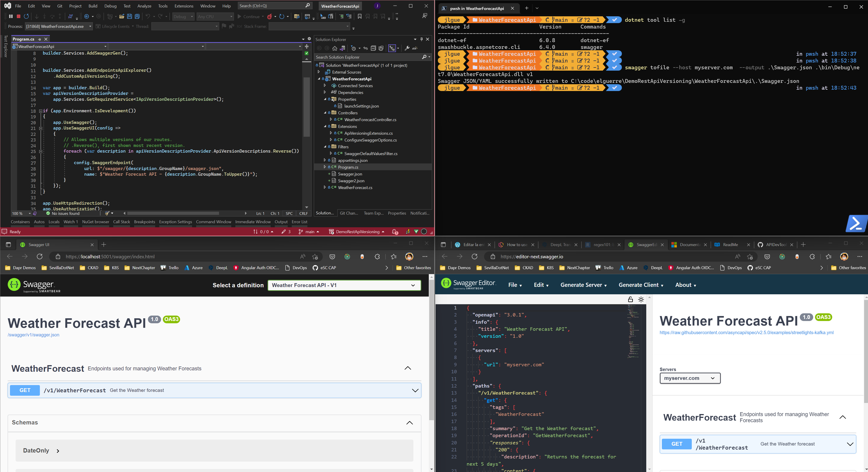The height and width of the screenshot is (472, 868).
Task: Open the 'Select a definition' dropdown
Action: [344, 285]
